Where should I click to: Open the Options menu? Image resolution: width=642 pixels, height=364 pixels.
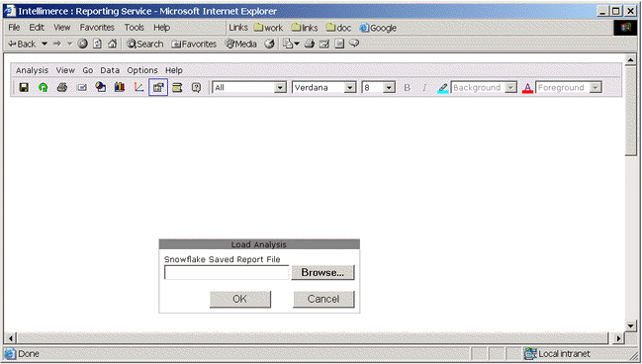click(142, 70)
